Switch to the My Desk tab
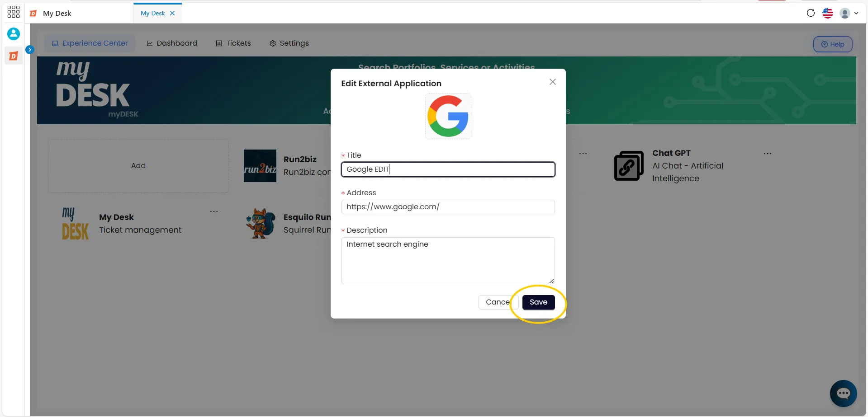The image size is (868, 417). pyautogui.click(x=152, y=13)
